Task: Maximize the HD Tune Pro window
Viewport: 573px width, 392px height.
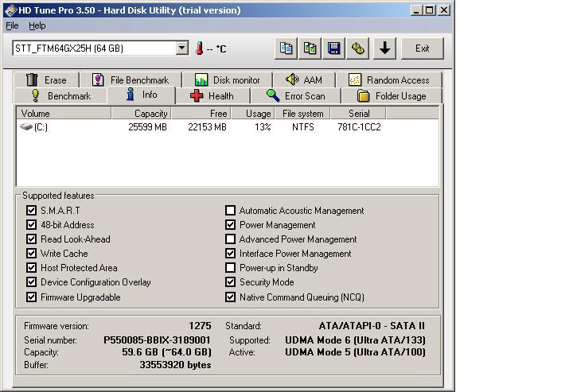Action: [x=430, y=10]
